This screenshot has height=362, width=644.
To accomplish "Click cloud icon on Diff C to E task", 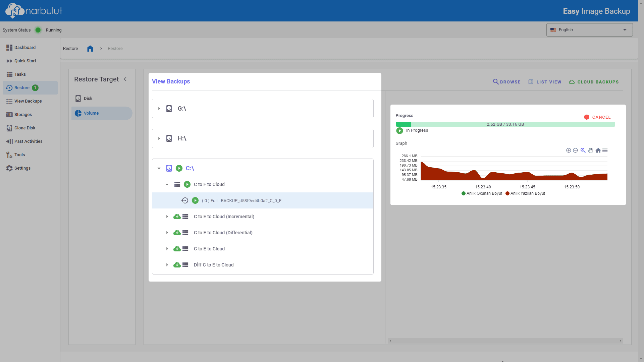I will pos(177,265).
